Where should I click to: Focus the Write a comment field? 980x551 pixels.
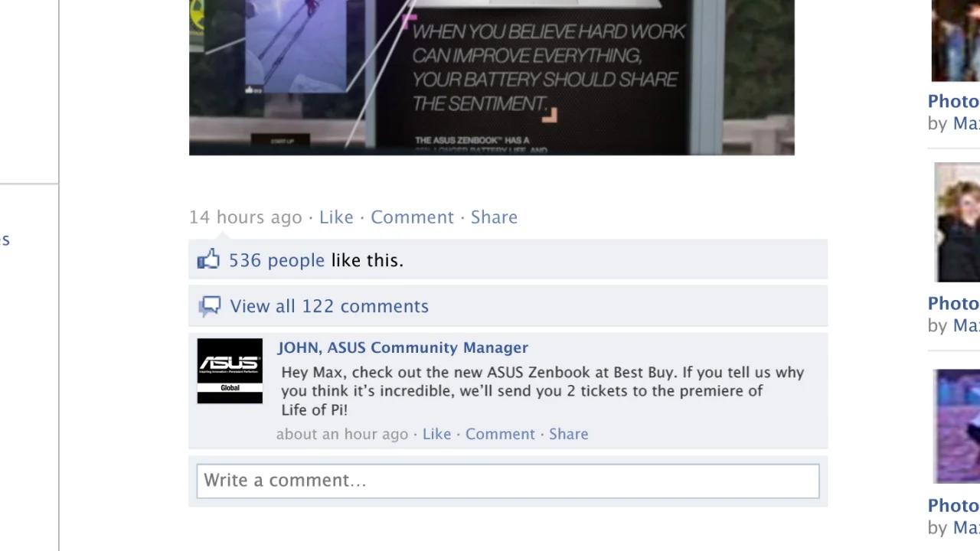[x=508, y=481]
